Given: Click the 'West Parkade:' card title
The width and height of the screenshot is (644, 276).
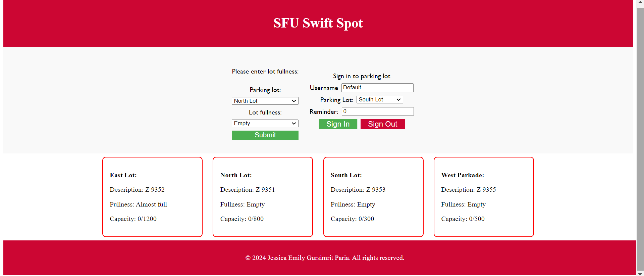Looking at the screenshot, I should (x=463, y=175).
